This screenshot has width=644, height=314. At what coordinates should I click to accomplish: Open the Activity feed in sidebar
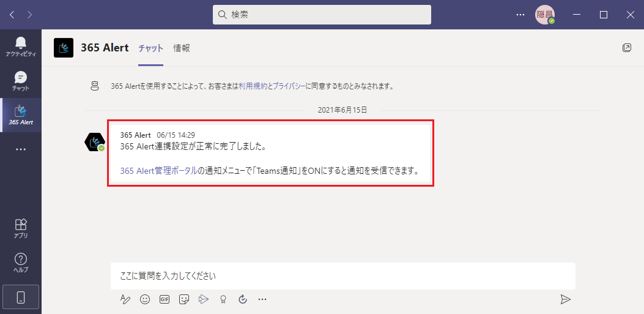[21, 46]
